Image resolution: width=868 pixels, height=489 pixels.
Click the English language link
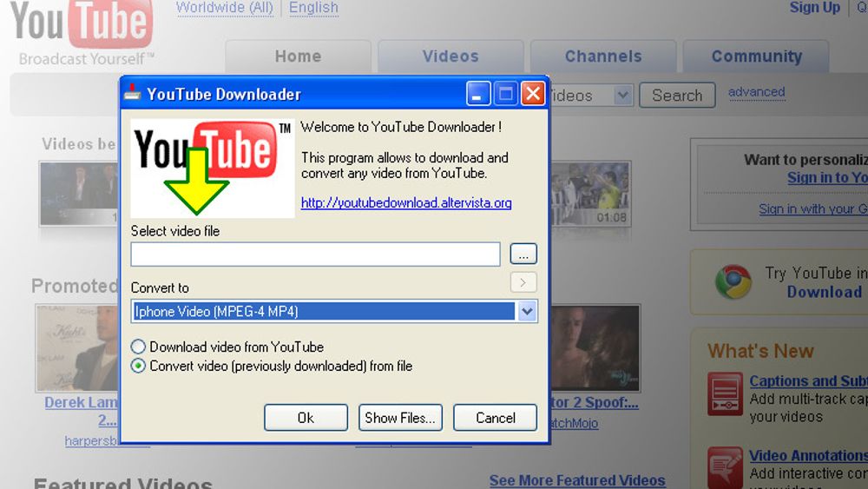point(313,8)
